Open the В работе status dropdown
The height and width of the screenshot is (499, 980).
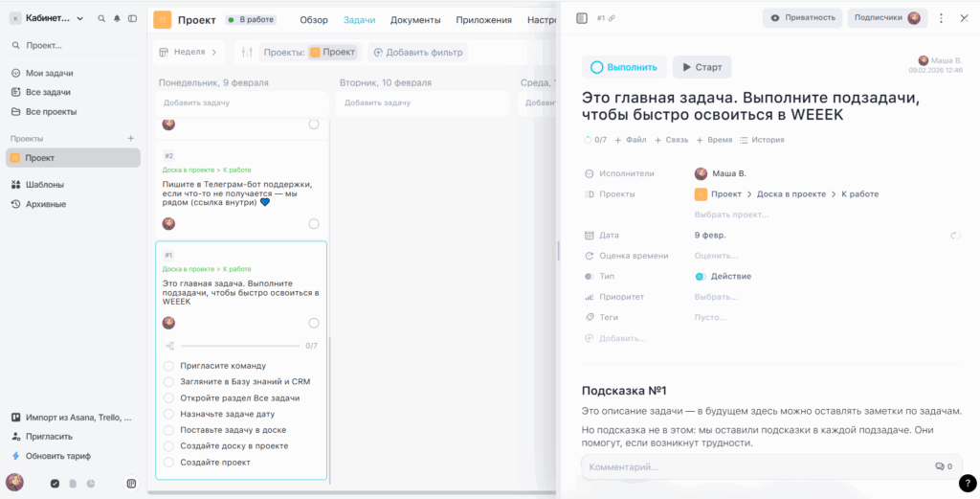pyautogui.click(x=251, y=20)
